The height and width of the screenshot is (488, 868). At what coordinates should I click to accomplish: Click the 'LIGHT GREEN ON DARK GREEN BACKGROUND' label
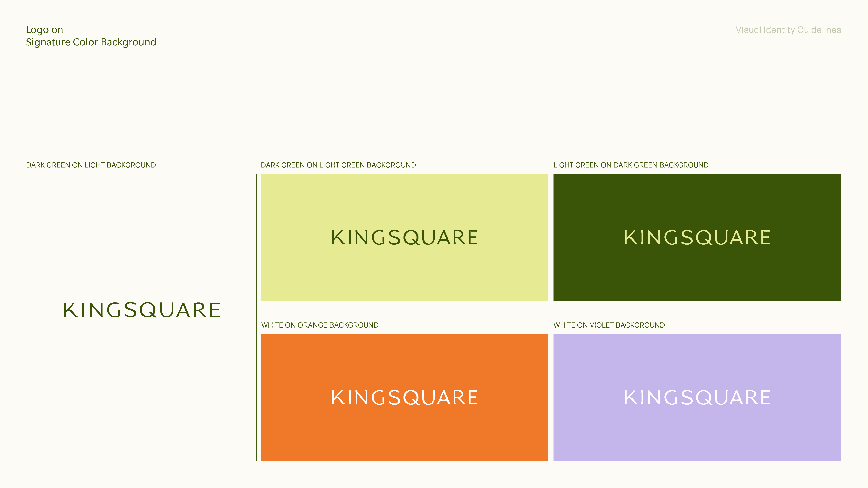coord(631,165)
